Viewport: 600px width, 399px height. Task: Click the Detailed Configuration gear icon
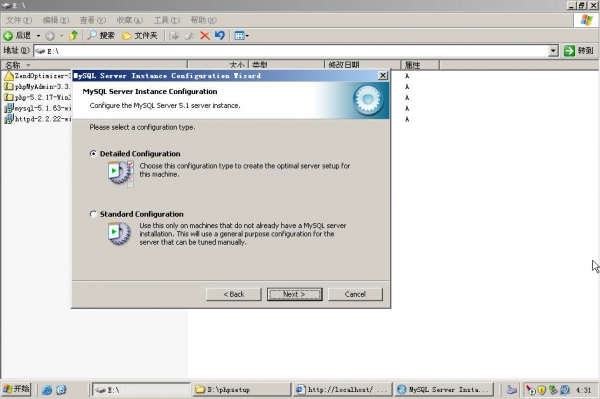[x=120, y=173]
